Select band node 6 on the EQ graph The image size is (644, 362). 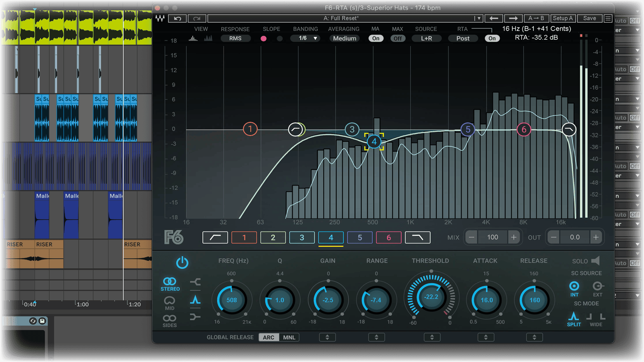click(524, 129)
